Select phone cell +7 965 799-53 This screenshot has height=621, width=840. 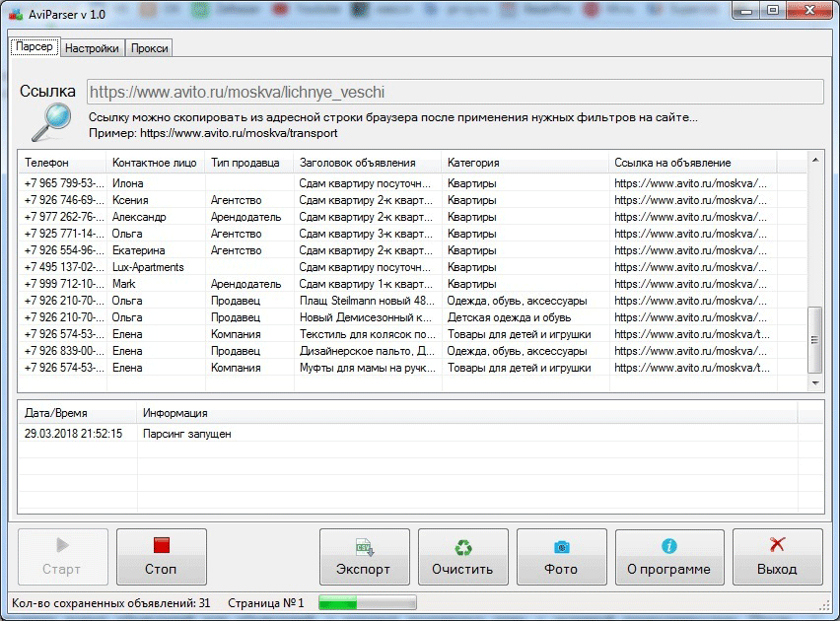64,183
